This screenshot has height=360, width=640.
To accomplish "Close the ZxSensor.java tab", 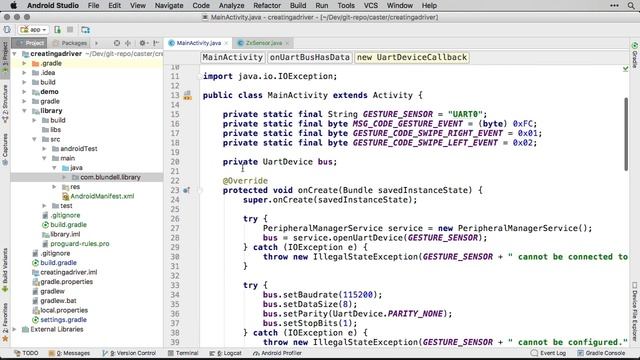I will point(287,43).
